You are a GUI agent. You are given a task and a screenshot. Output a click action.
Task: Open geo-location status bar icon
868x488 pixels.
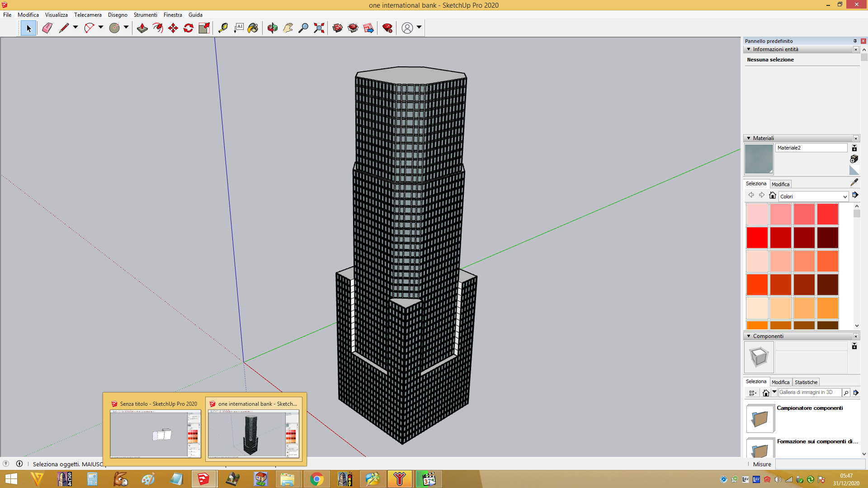pyautogui.click(x=6, y=464)
